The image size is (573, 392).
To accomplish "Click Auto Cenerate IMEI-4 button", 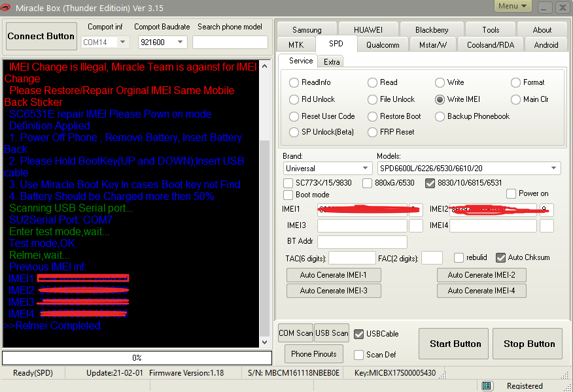I will [x=481, y=291].
